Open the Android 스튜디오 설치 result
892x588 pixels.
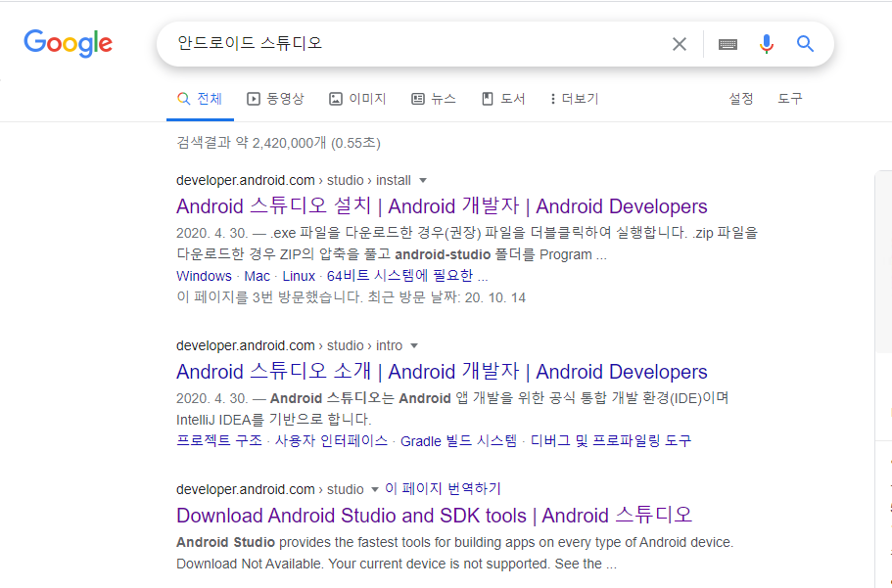tap(442, 206)
